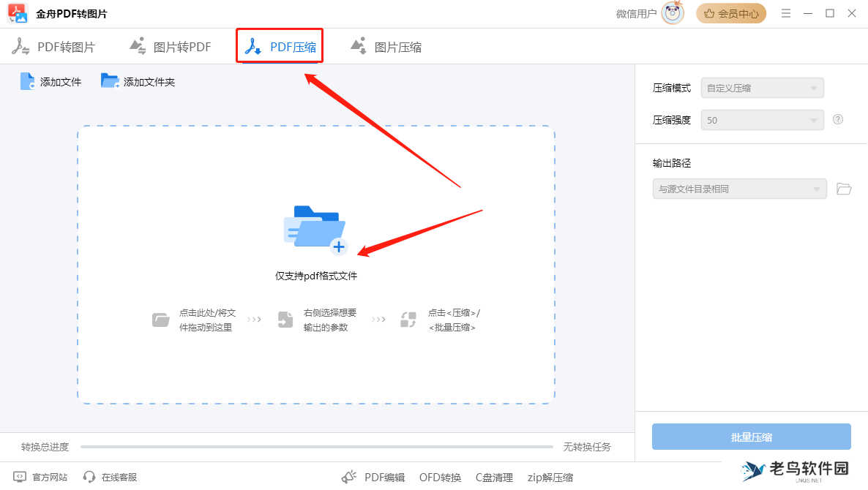868x490 pixels.
Task: Switch to the 图片压缩 tab
Action: tap(386, 45)
